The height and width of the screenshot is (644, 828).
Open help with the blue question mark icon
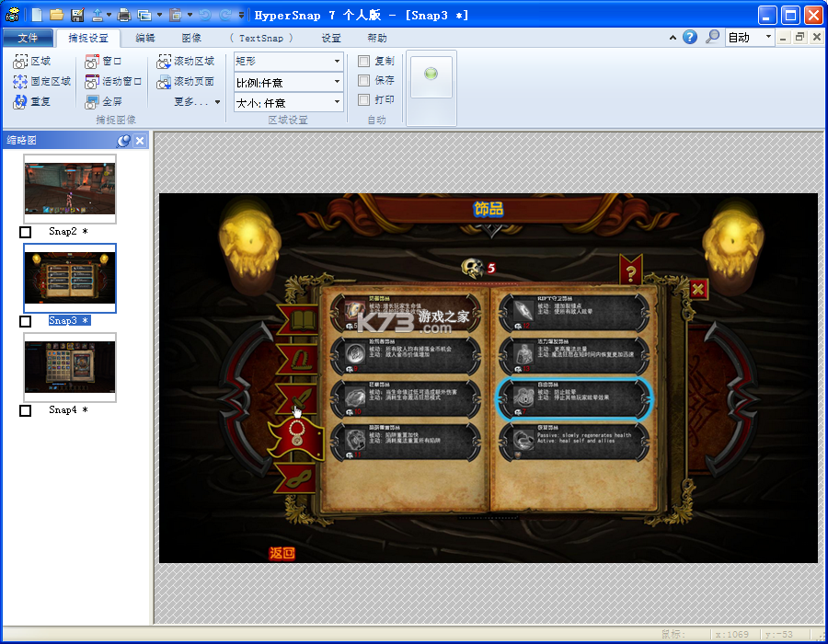coord(690,37)
